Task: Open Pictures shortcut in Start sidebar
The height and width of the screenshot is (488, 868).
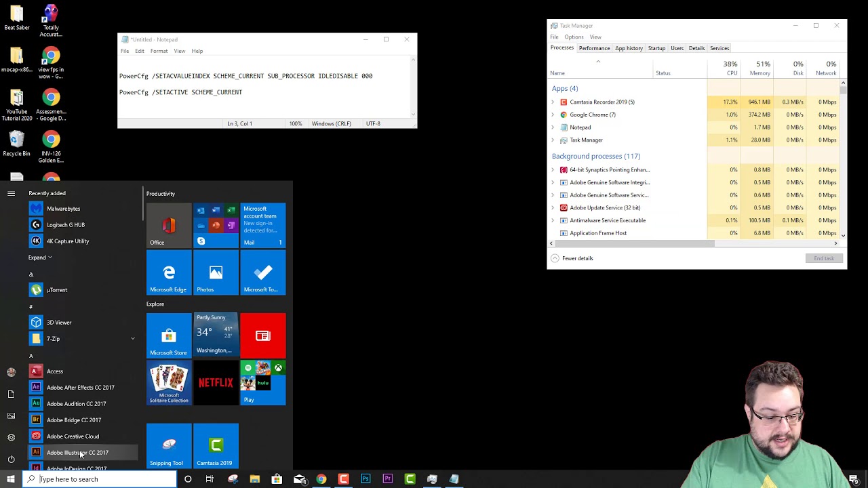Action: point(11,415)
